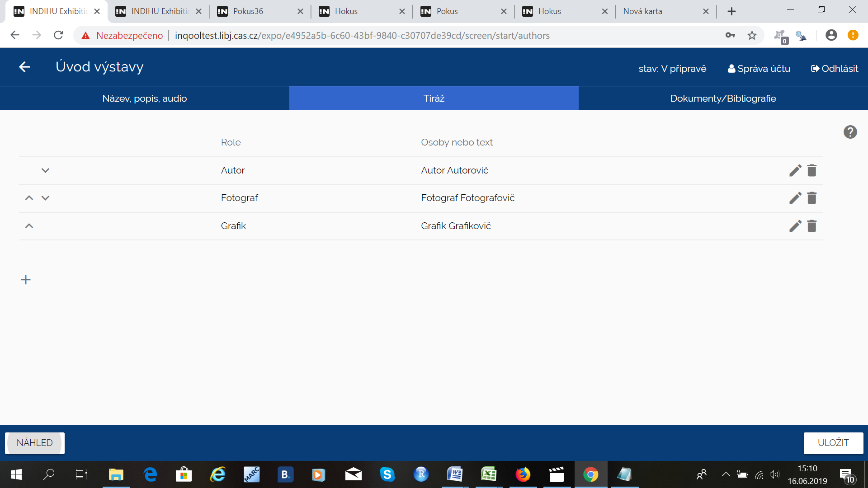Switch to Název, popis, audio tab
The image size is (868, 488).
(145, 98)
